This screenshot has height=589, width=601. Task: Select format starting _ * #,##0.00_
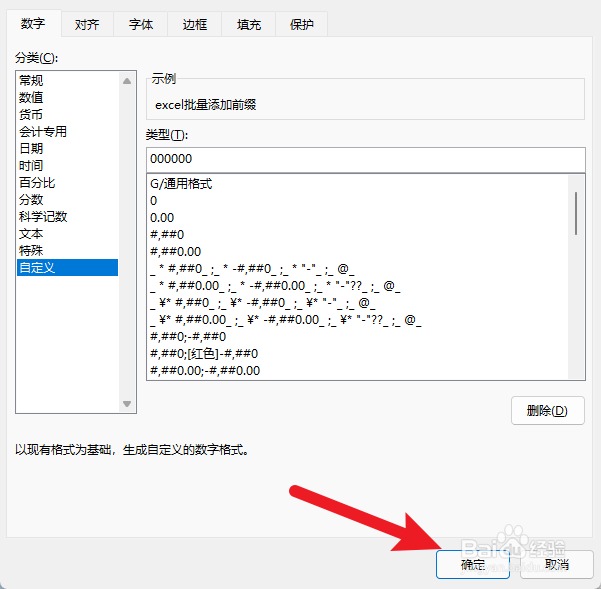358,286
